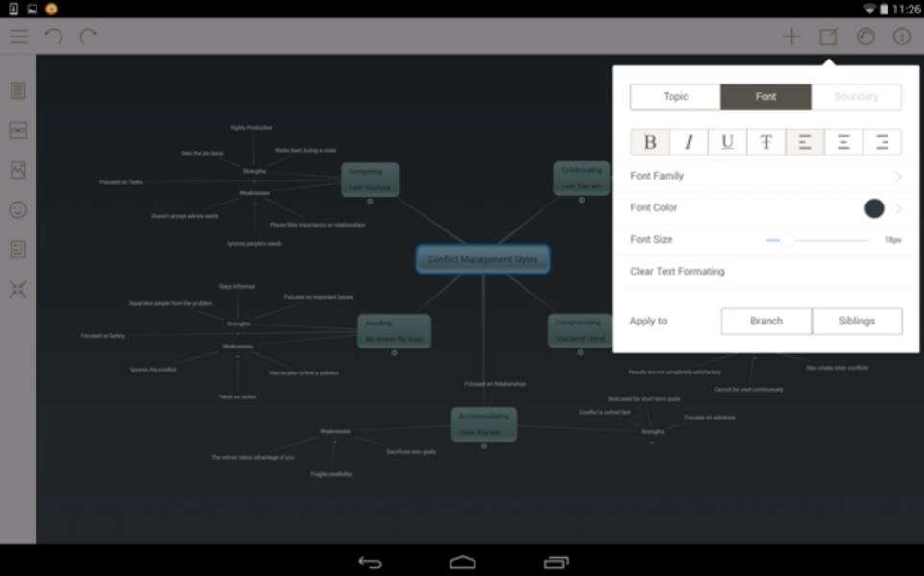Tap the label icon in left sidebar
Screen dimensions: 924x576
18,130
